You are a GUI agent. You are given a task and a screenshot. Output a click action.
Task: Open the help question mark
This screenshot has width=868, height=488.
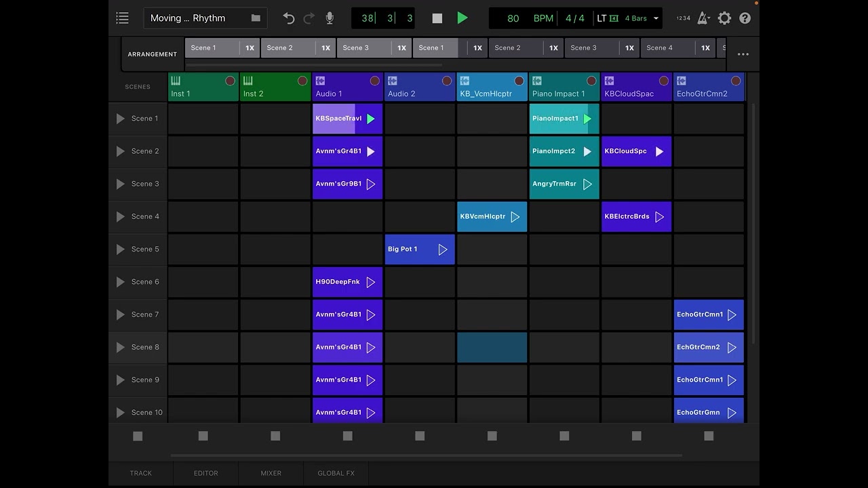click(745, 18)
